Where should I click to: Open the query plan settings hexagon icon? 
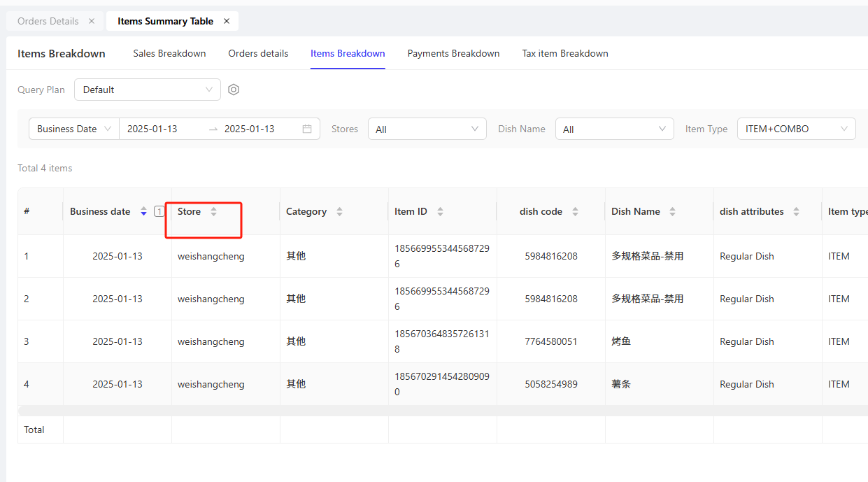click(x=234, y=90)
